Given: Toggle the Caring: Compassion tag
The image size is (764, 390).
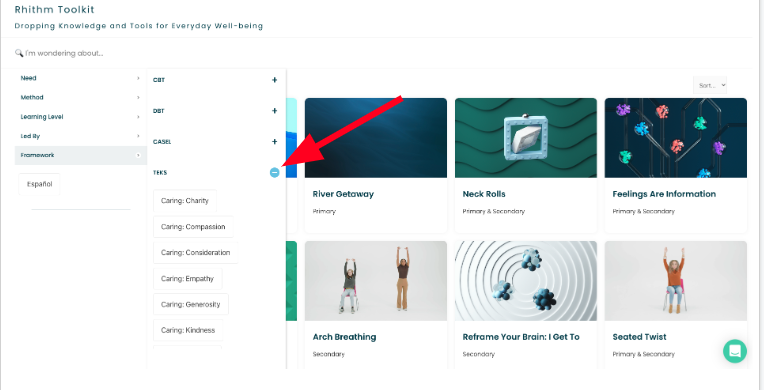Looking at the screenshot, I should (193, 227).
